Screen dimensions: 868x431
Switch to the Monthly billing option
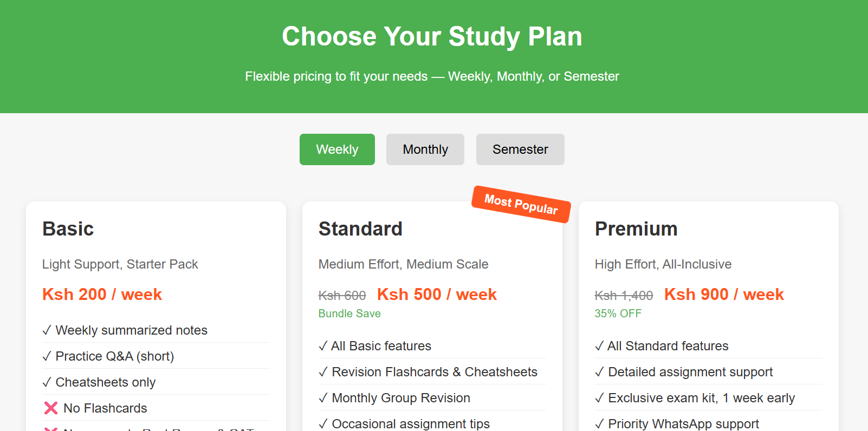(425, 149)
